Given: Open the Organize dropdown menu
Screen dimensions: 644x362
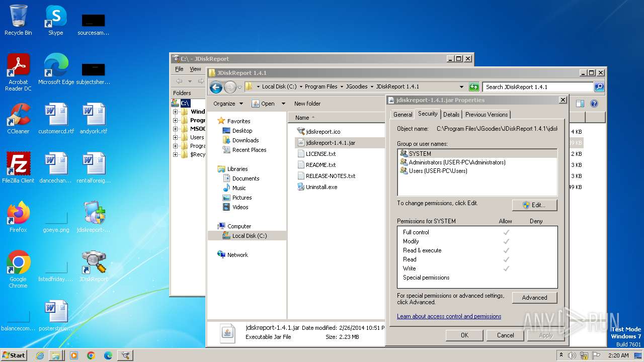Looking at the screenshot, I should point(228,104).
